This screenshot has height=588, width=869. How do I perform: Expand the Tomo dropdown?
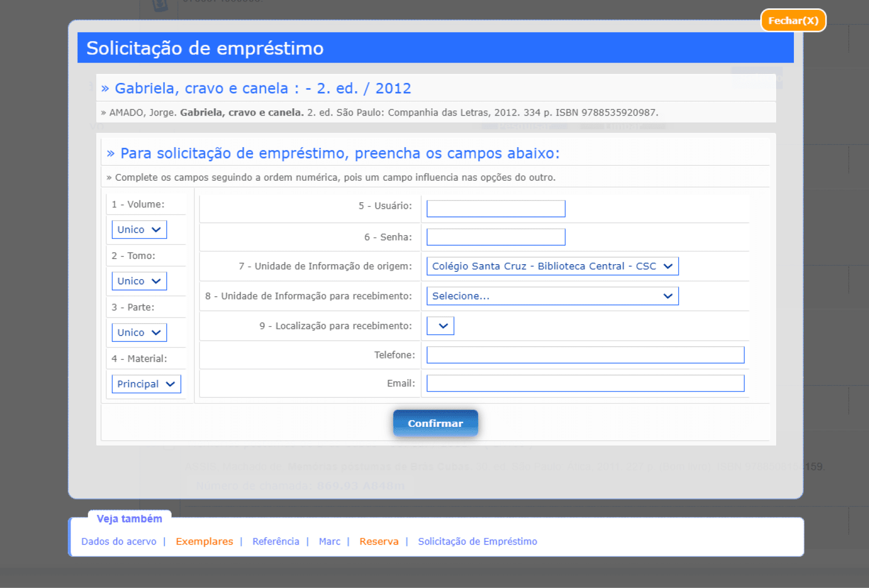tap(139, 281)
